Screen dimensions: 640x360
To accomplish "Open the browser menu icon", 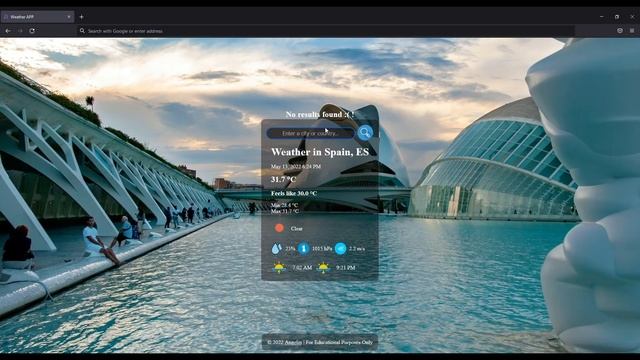I will click(632, 31).
